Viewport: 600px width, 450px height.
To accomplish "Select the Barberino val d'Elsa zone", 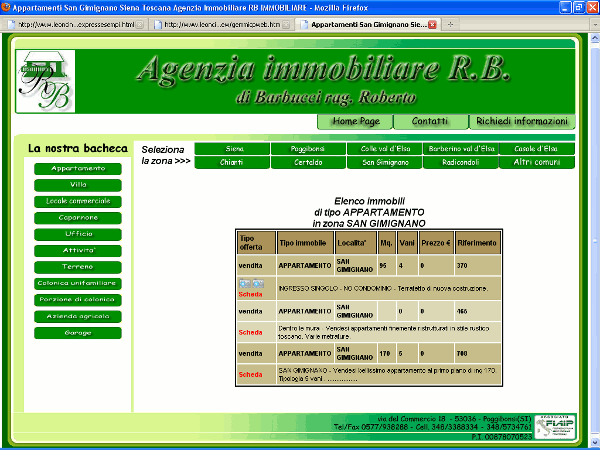I will tap(461, 149).
